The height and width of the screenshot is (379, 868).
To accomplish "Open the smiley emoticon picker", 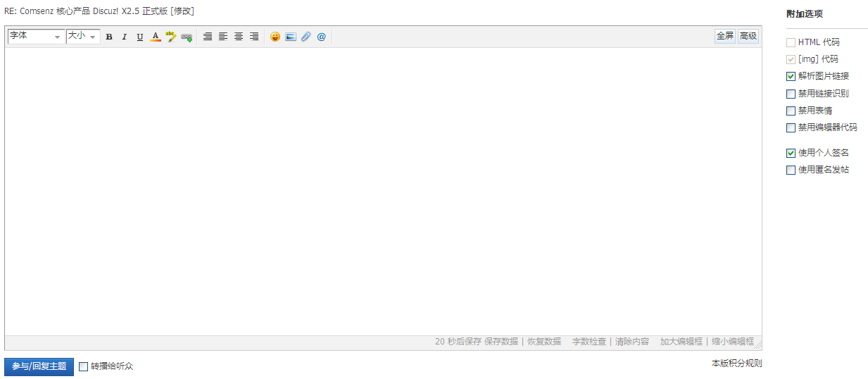I will tap(275, 37).
